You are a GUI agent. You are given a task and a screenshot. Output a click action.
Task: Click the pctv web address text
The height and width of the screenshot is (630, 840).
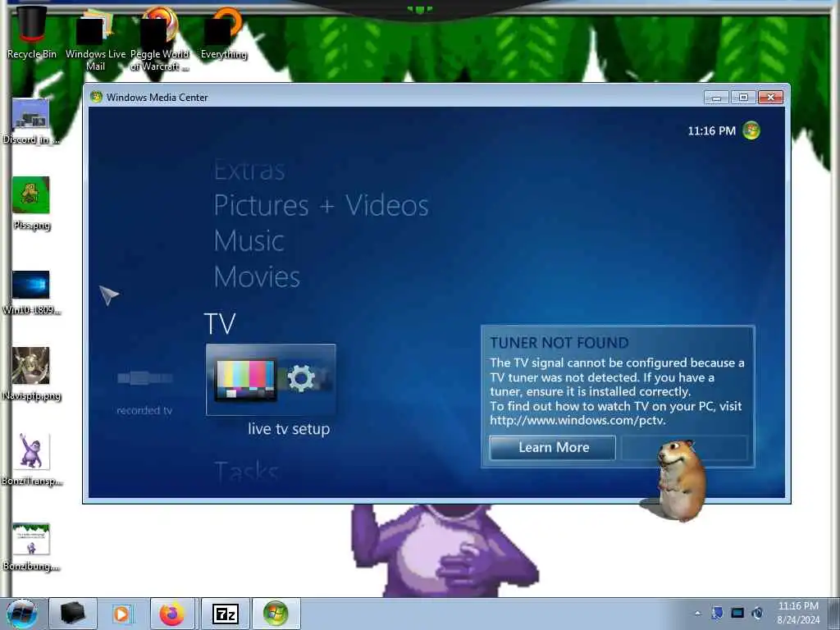tap(577, 421)
